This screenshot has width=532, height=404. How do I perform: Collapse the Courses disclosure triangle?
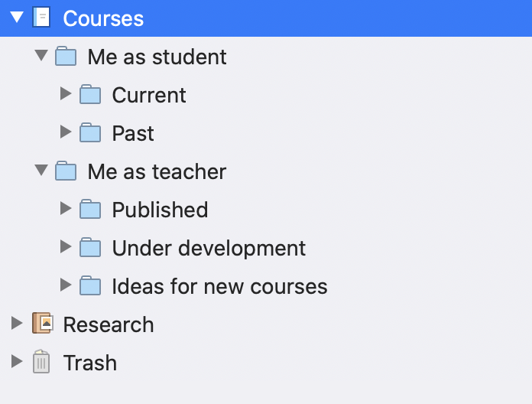click(x=17, y=17)
